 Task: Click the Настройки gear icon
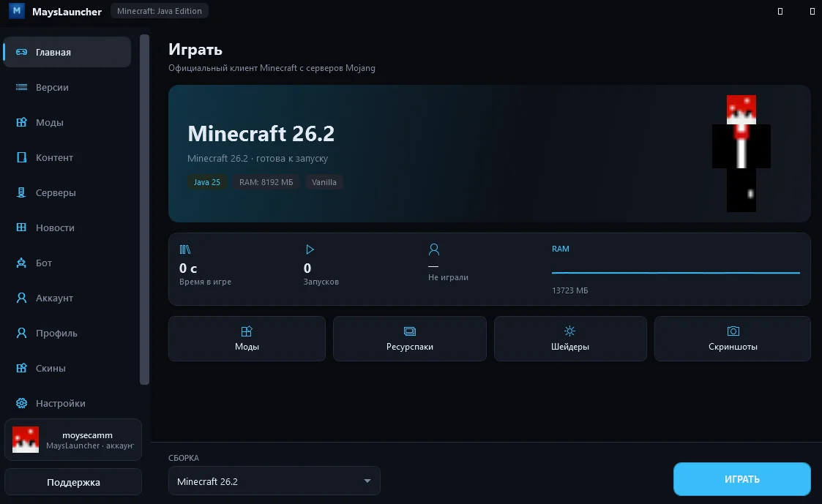point(21,403)
